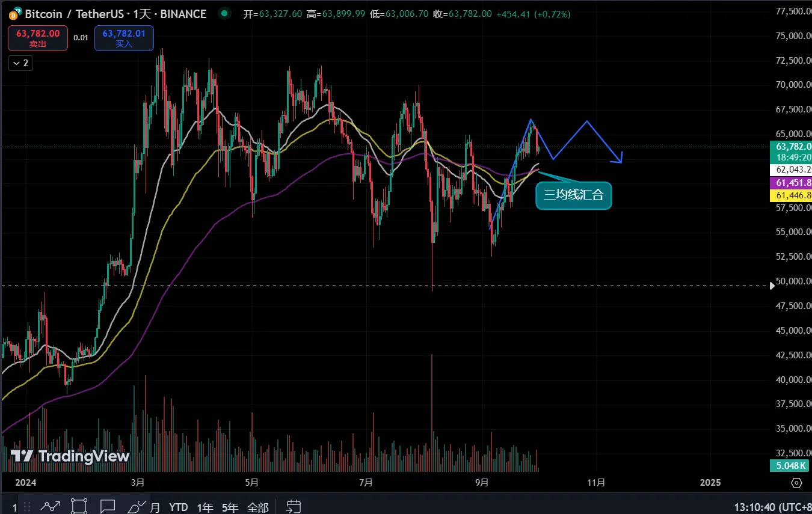Select the rectangle shape drawing tool
This screenshot has height=514, width=812.
pos(79,507)
